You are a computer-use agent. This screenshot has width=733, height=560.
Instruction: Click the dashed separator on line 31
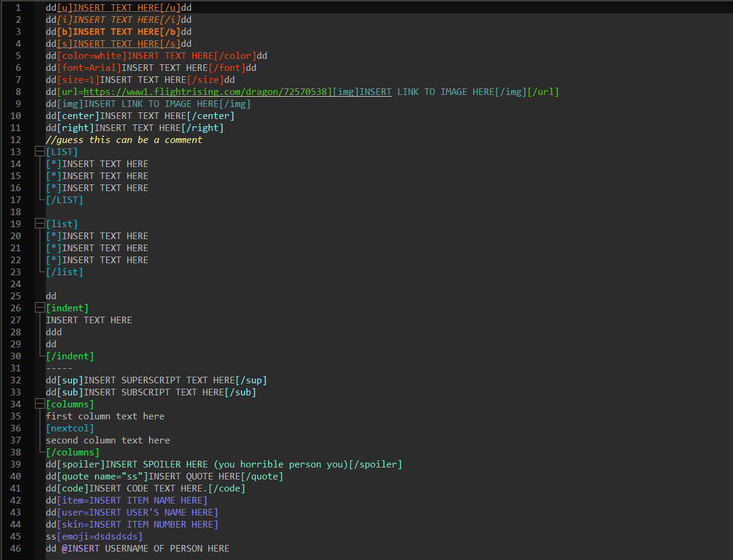point(58,368)
